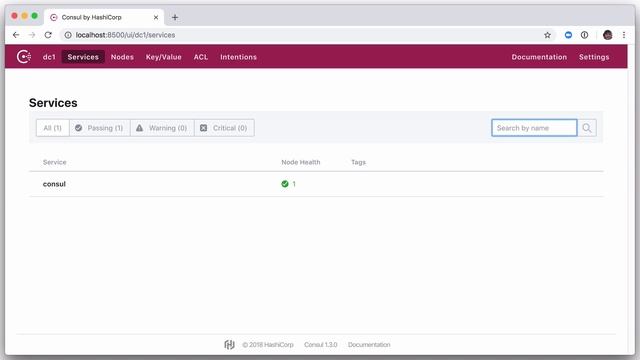Open the Chrome three-dot menu
The image size is (640, 360).
pyautogui.click(x=624, y=35)
